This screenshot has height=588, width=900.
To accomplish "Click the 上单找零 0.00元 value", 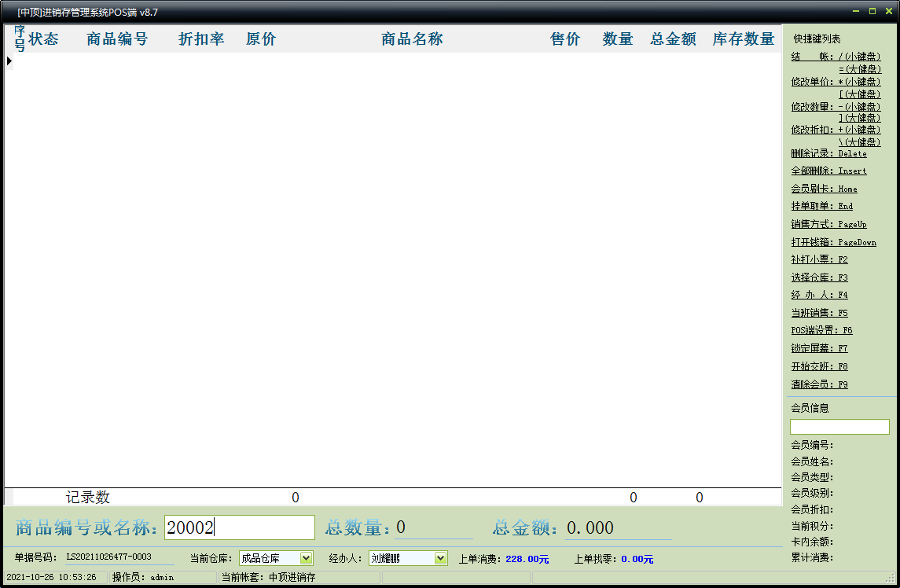I will [637, 559].
